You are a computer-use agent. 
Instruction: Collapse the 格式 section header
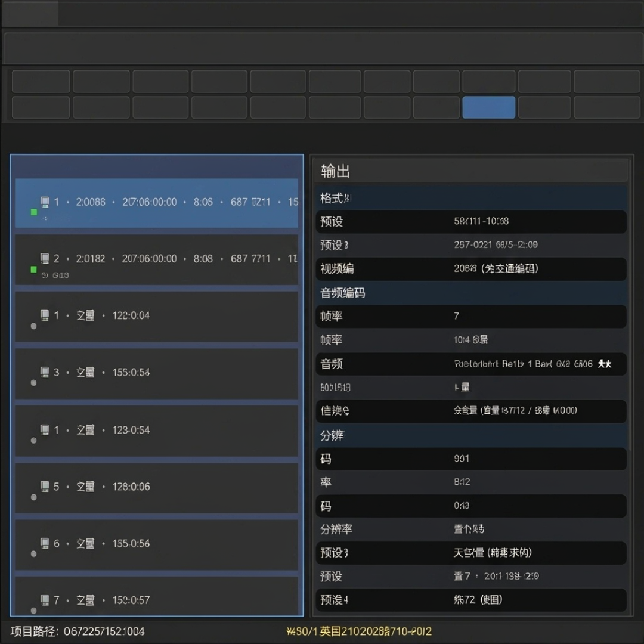coord(471,199)
